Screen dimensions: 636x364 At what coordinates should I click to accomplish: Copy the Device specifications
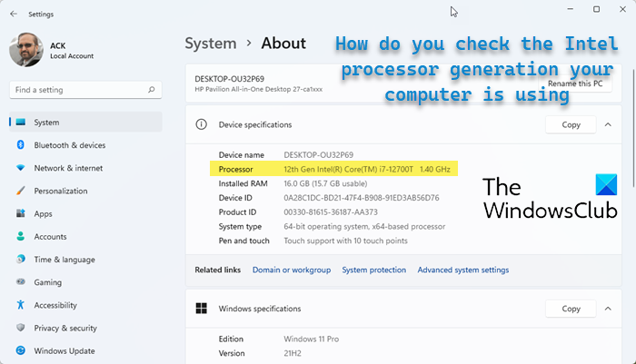click(x=571, y=125)
